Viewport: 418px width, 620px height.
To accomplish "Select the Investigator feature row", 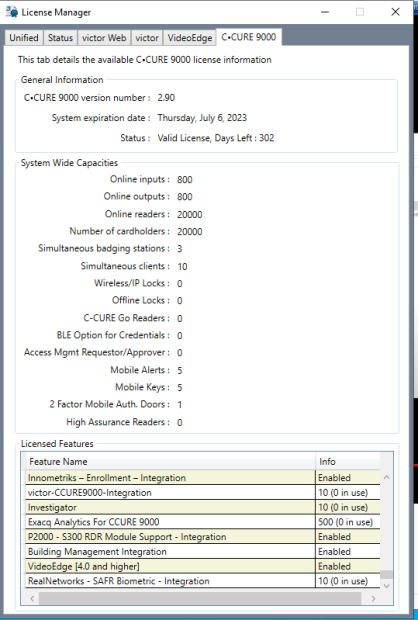I will (x=203, y=507).
